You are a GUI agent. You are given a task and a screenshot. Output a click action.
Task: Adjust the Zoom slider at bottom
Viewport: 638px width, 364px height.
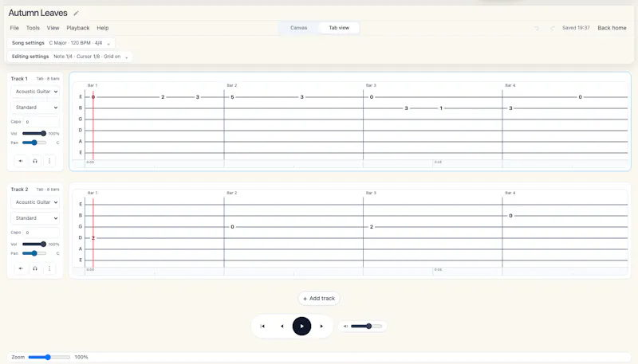tap(49, 357)
